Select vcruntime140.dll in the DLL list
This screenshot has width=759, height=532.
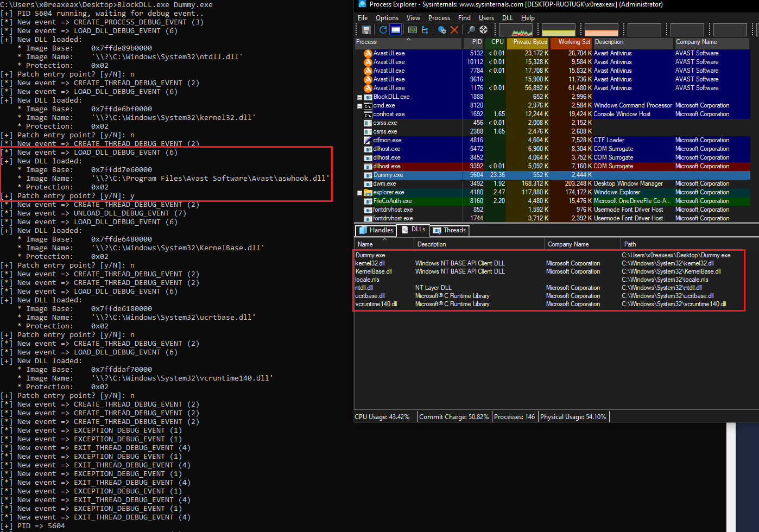[x=376, y=304]
